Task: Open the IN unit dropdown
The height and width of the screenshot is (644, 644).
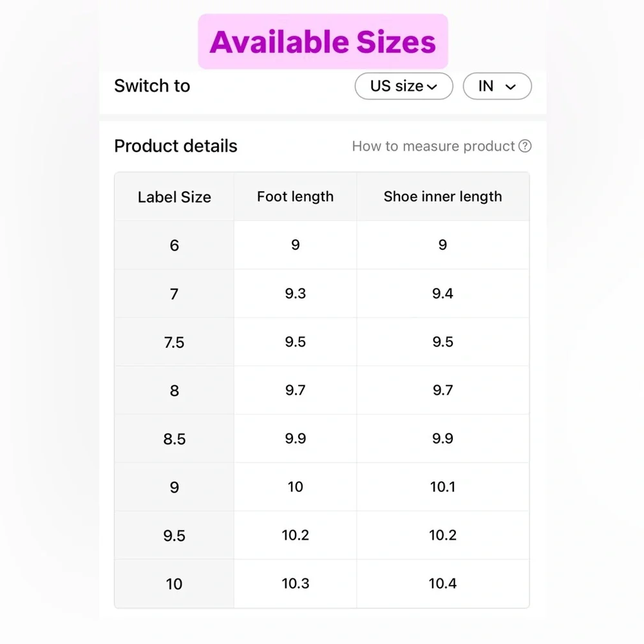Action: [497, 86]
